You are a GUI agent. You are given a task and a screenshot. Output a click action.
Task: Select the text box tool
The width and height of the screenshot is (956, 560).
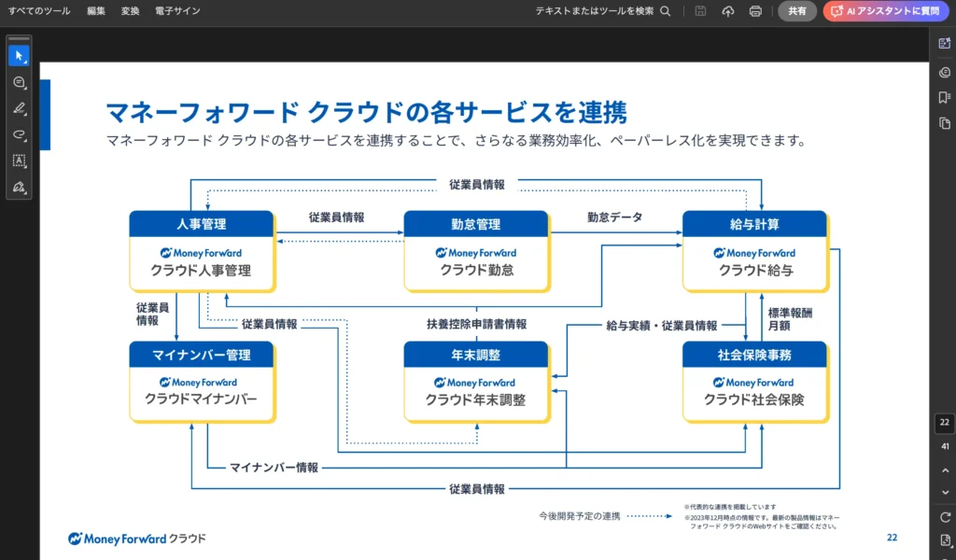click(19, 161)
